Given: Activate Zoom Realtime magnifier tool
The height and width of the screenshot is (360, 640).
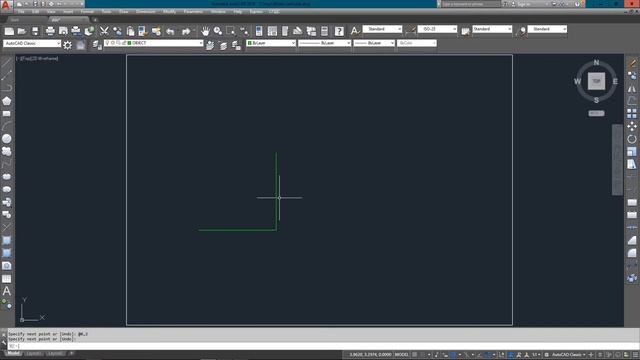Looking at the screenshot, I should 218,31.
